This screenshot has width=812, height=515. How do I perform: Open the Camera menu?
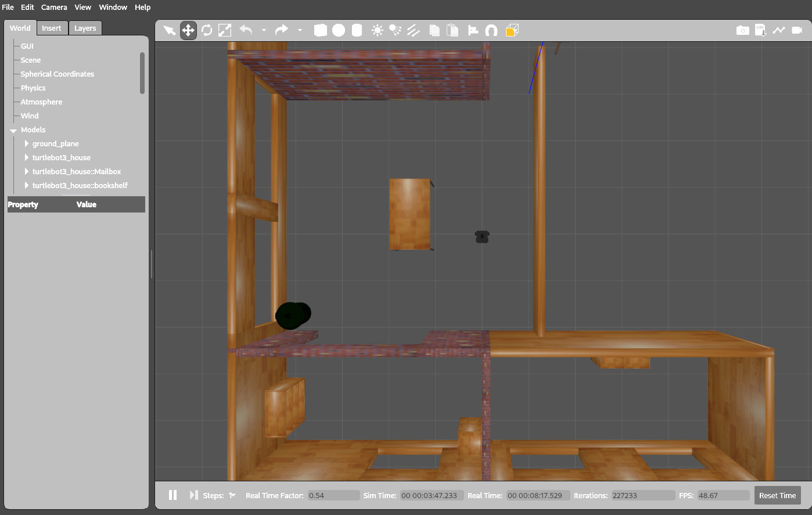tap(53, 7)
